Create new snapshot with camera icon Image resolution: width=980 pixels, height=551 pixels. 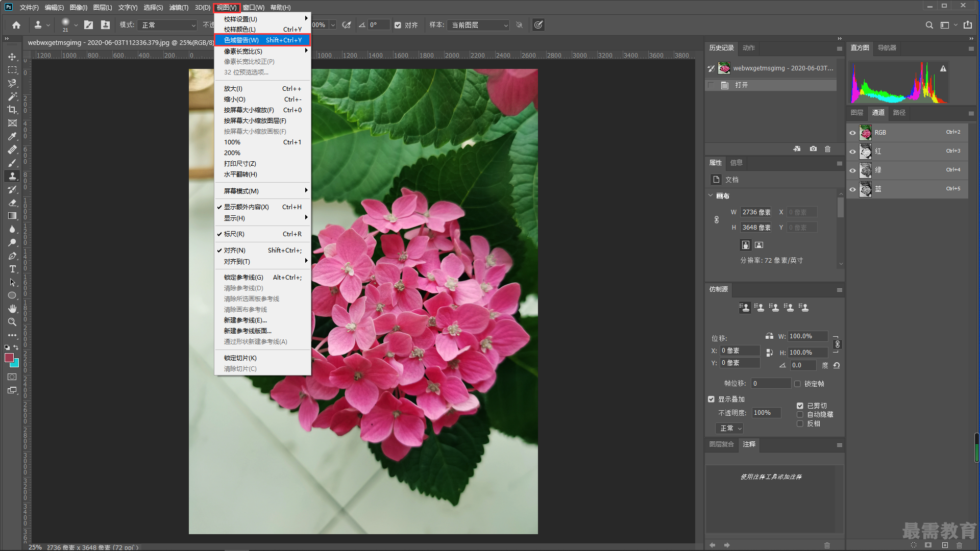pyautogui.click(x=813, y=149)
